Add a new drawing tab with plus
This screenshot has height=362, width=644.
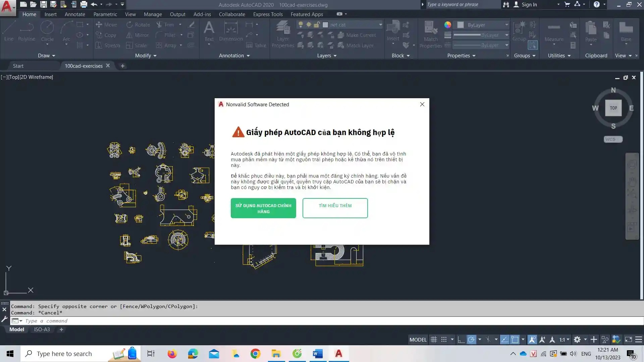122,66
